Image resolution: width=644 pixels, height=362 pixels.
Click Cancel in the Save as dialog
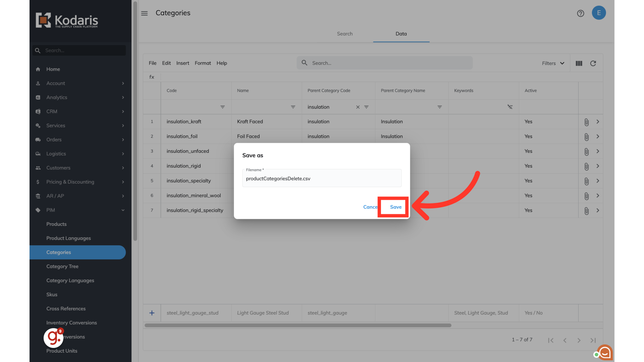(370, 207)
